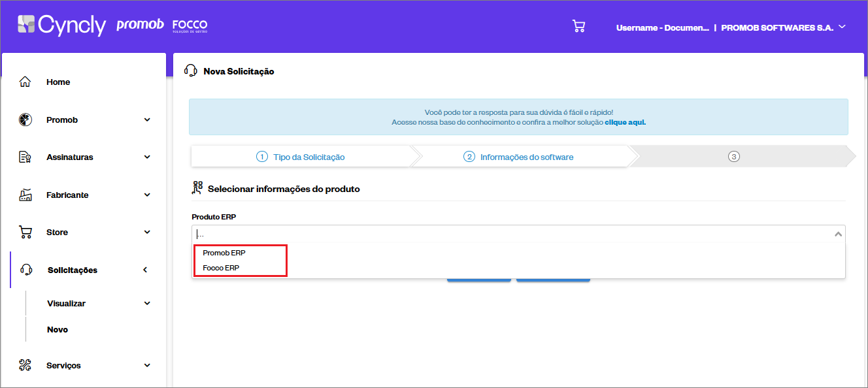Screen dimensions: 868x388
Task: Click the Promob sidebar icon
Action: [x=25, y=120]
